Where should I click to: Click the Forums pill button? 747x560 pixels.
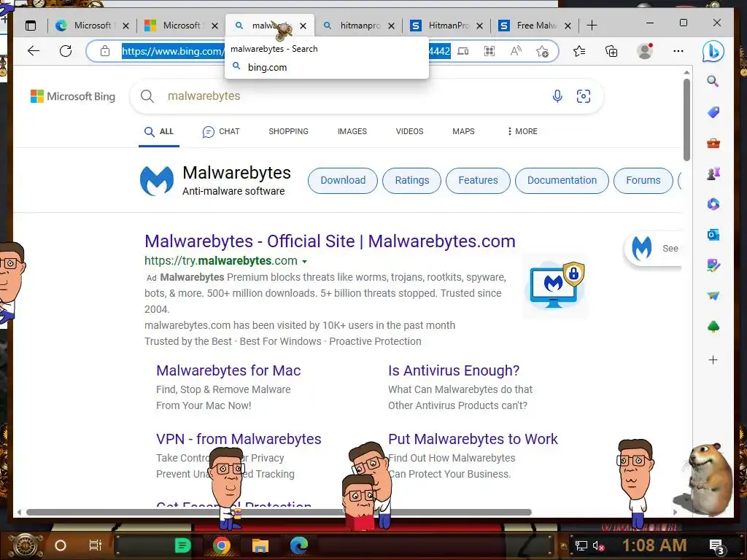[x=643, y=181]
